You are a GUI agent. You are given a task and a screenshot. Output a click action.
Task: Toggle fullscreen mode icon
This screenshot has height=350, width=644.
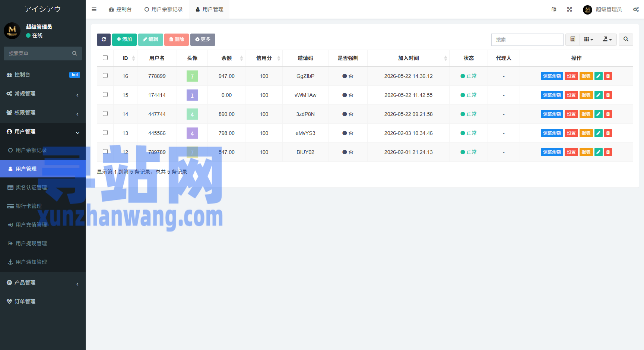(x=570, y=9)
